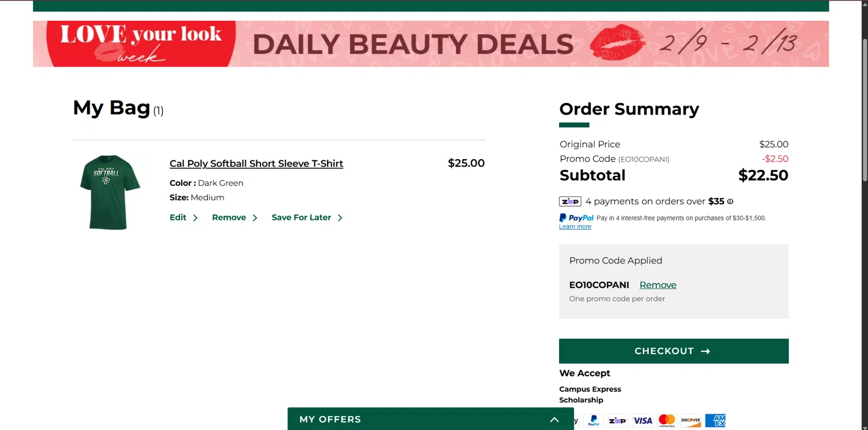Click the Zip icon in accepted payments row

(618, 421)
